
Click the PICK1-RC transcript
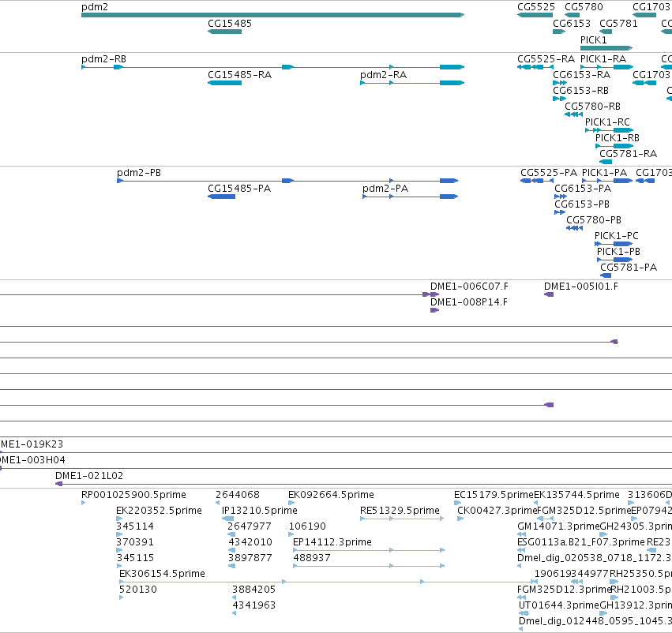click(609, 130)
